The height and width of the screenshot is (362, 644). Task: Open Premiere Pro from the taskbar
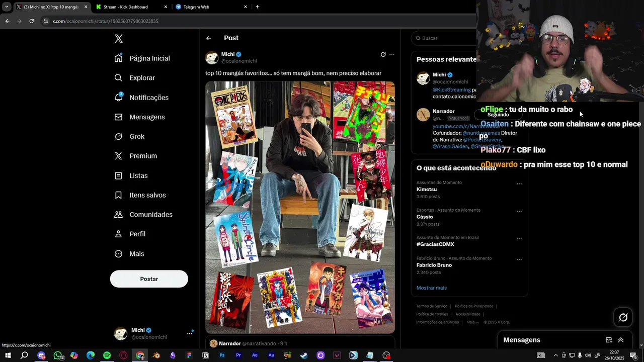point(238,355)
